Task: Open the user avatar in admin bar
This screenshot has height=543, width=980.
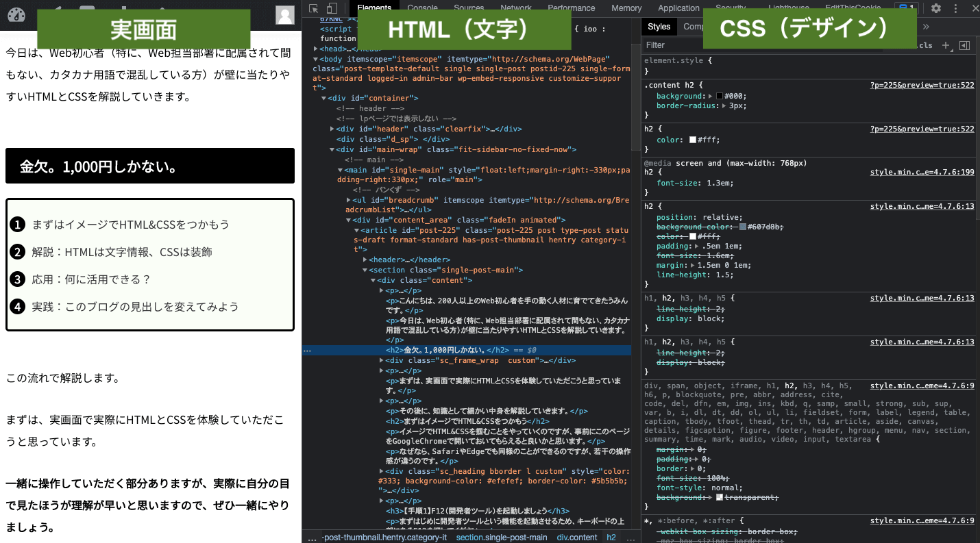Action: click(285, 15)
